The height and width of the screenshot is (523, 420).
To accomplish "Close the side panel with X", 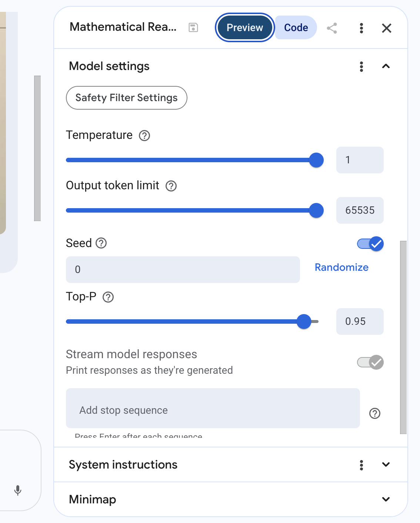I will [x=387, y=28].
